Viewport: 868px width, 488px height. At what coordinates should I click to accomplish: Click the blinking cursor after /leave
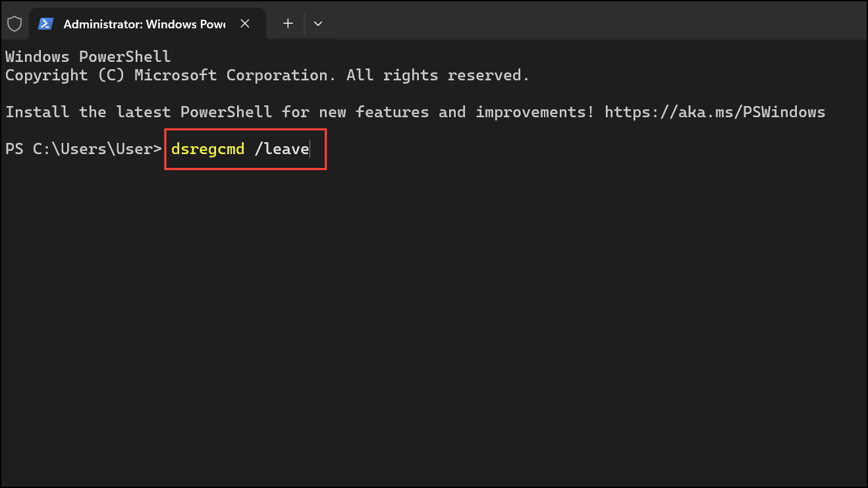tap(310, 149)
